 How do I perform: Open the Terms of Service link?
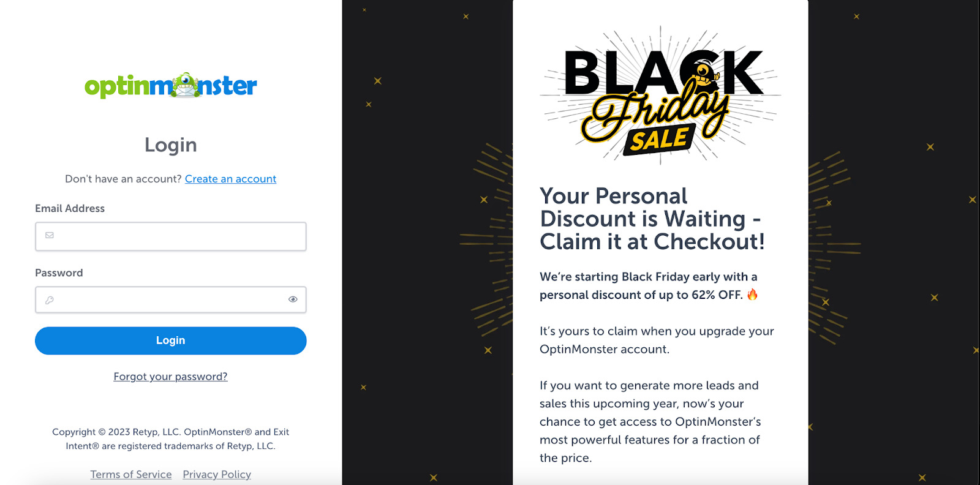coord(131,475)
